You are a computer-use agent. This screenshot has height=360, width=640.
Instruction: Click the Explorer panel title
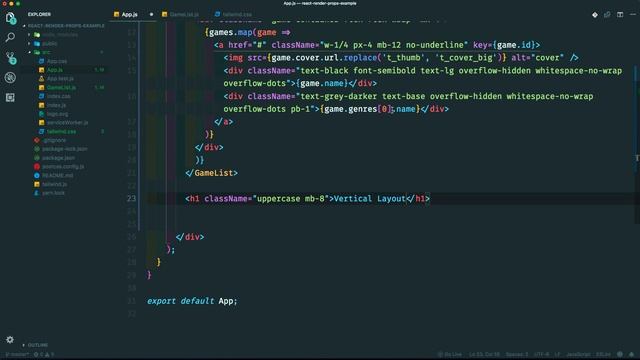(x=40, y=14)
